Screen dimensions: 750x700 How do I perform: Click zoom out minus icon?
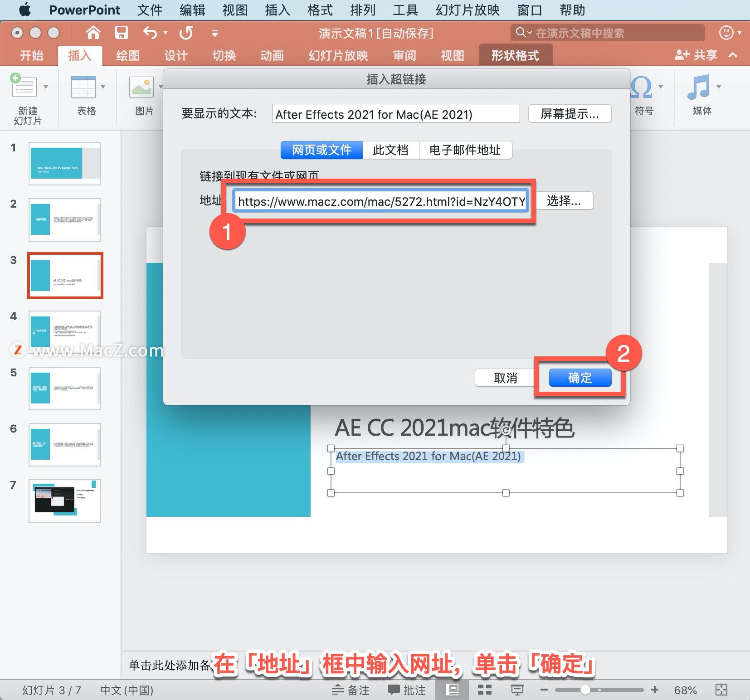point(544,690)
